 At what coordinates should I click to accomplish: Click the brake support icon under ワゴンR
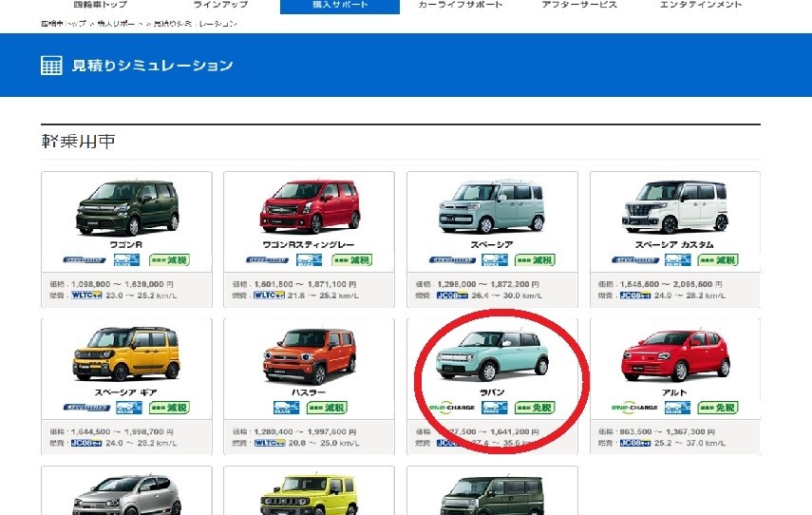click(x=127, y=260)
